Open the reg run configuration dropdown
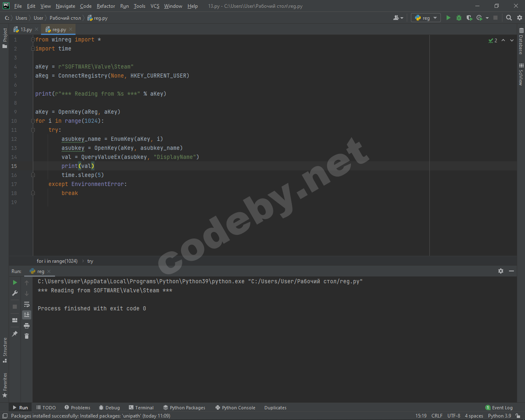525x420 pixels. pyautogui.click(x=426, y=18)
